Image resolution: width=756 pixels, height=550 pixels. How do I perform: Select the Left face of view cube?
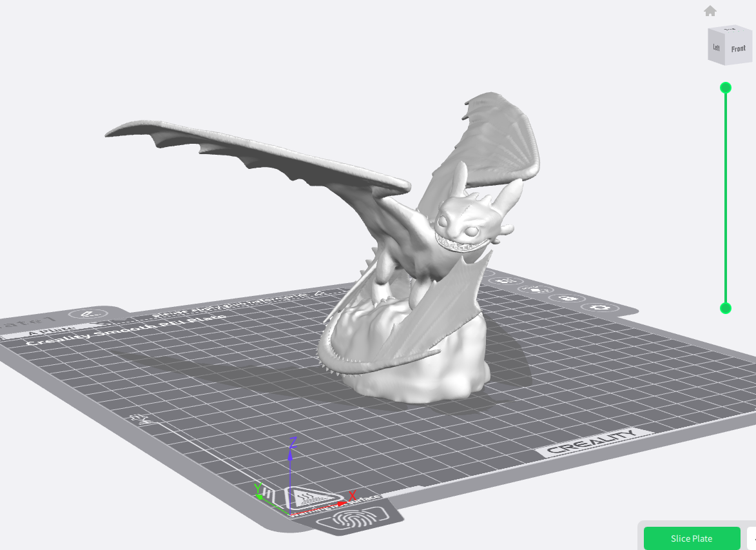pos(717,47)
